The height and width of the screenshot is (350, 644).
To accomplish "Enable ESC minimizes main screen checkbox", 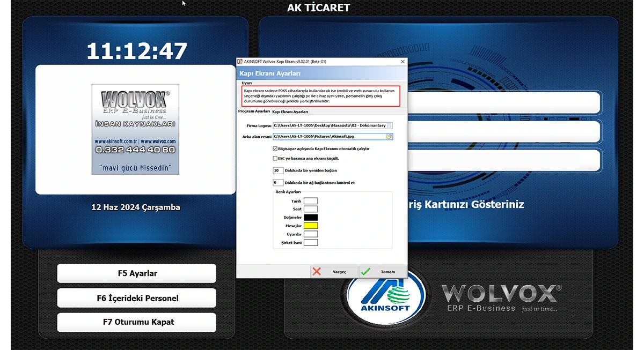I will (x=275, y=159).
